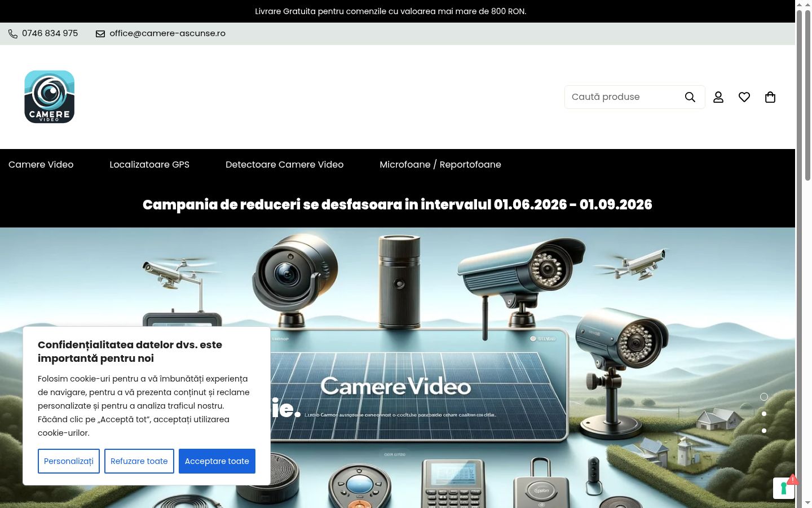Screen dimensions: 812x508
Task: Open the accessibility widget with red alert
Action: (784, 487)
